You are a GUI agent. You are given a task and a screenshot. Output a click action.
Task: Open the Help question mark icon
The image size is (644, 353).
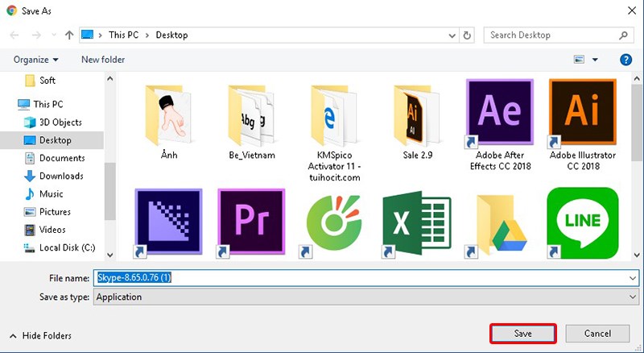point(625,60)
